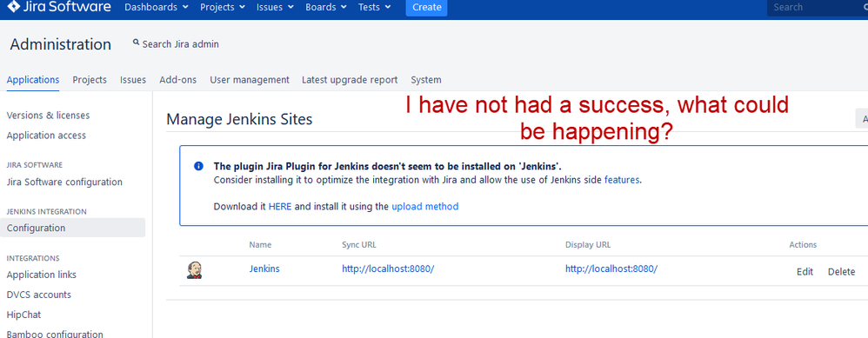Screen dimensions: 868x338
Task: Click the HERE download link
Action: pyautogui.click(x=280, y=206)
